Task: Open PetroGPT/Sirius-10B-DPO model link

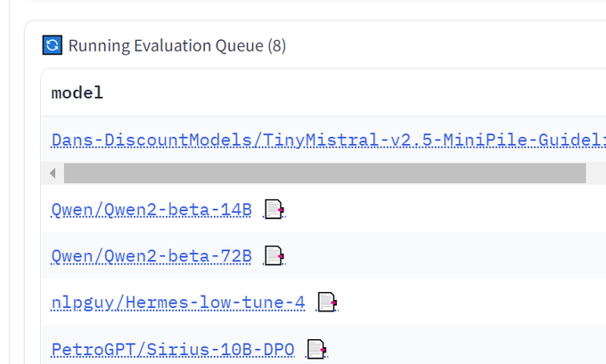Action: (x=173, y=350)
